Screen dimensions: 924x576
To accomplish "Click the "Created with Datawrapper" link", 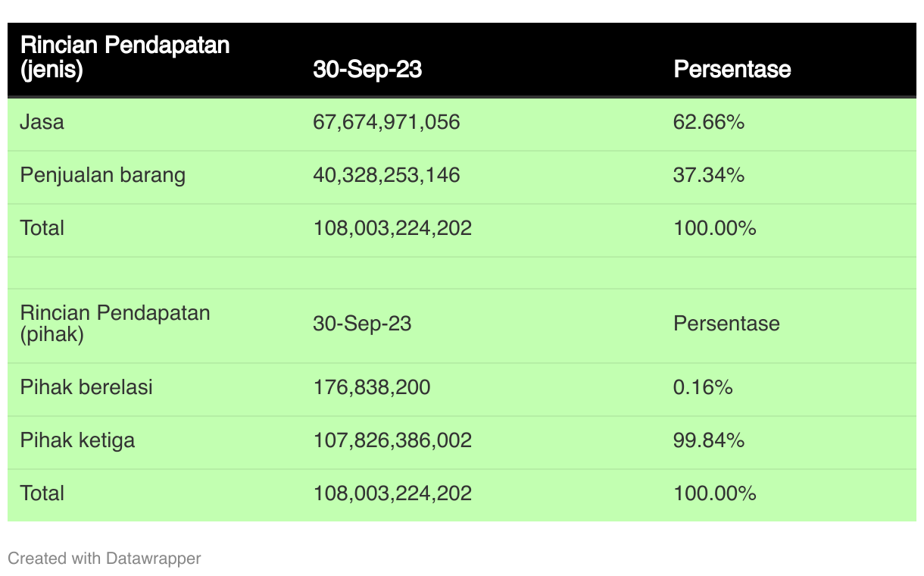I will [105, 559].
